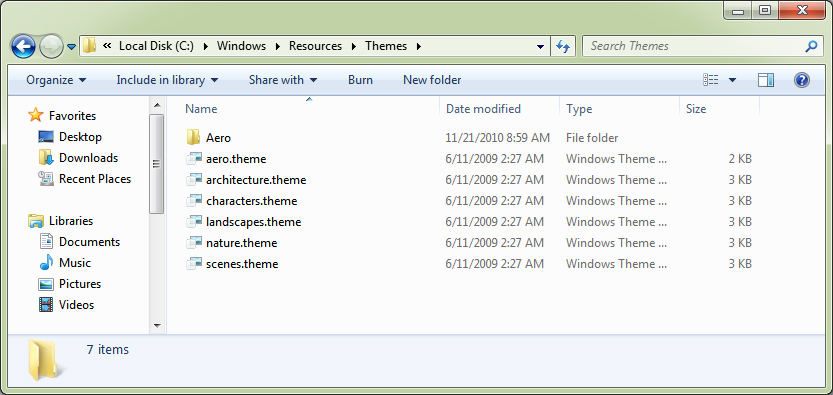The width and height of the screenshot is (833, 395).
Task: Click Aero's date 11/21/2010 8:59 AM
Action: tap(498, 138)
